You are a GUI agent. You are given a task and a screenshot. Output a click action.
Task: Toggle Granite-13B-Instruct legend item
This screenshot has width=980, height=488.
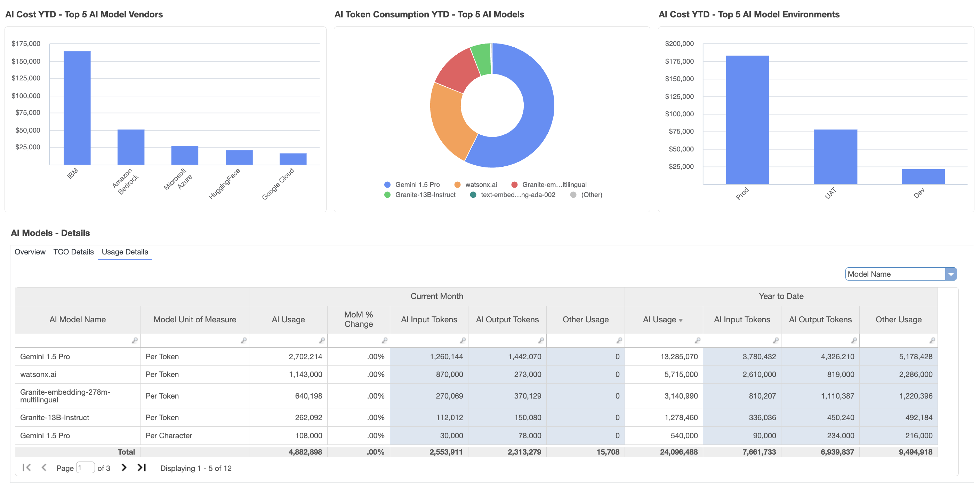420,195
